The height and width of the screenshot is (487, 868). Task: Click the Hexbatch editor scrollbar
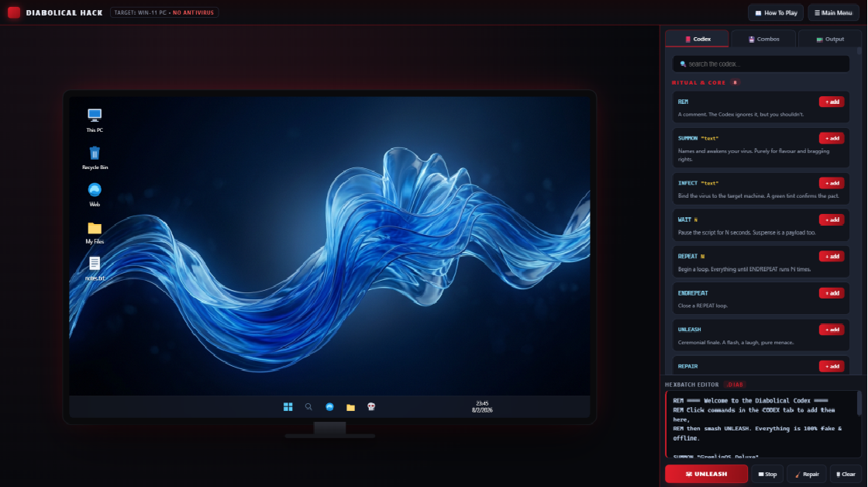[859, 403]
